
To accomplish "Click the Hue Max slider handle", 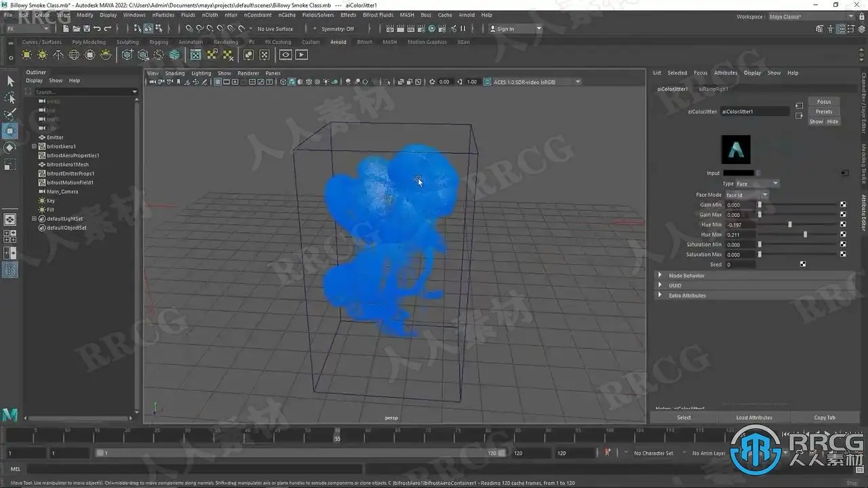I will [805, 235].
